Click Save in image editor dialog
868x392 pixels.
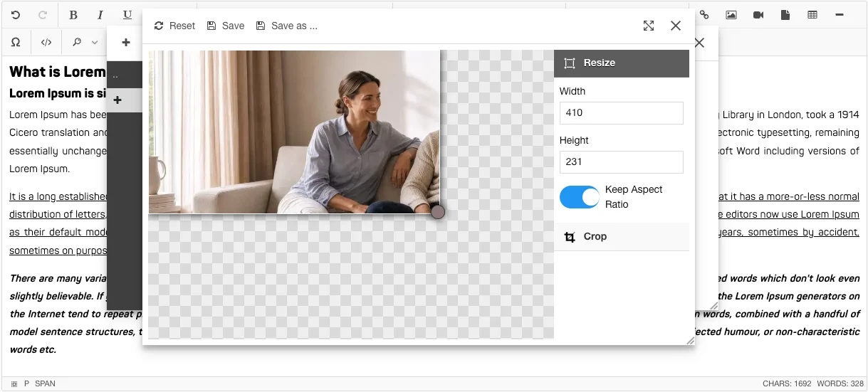[226, 26]
